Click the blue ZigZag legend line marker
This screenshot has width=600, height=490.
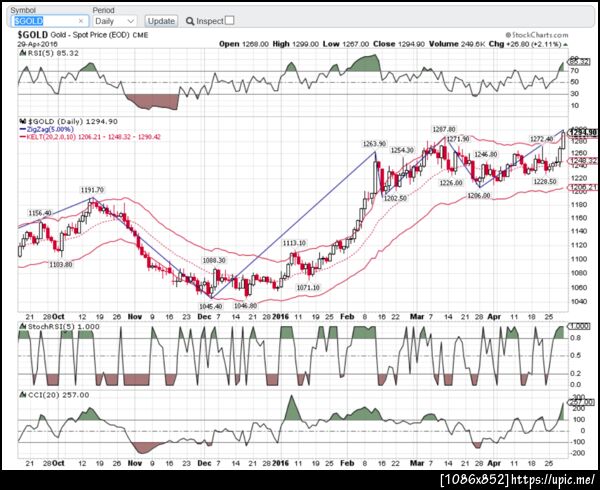23,129
